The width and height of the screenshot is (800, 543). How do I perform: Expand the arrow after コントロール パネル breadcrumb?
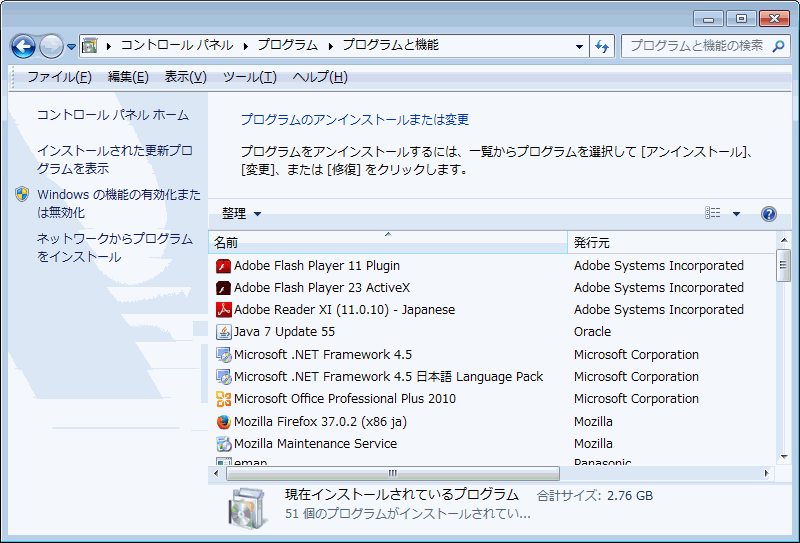[246, 46]
